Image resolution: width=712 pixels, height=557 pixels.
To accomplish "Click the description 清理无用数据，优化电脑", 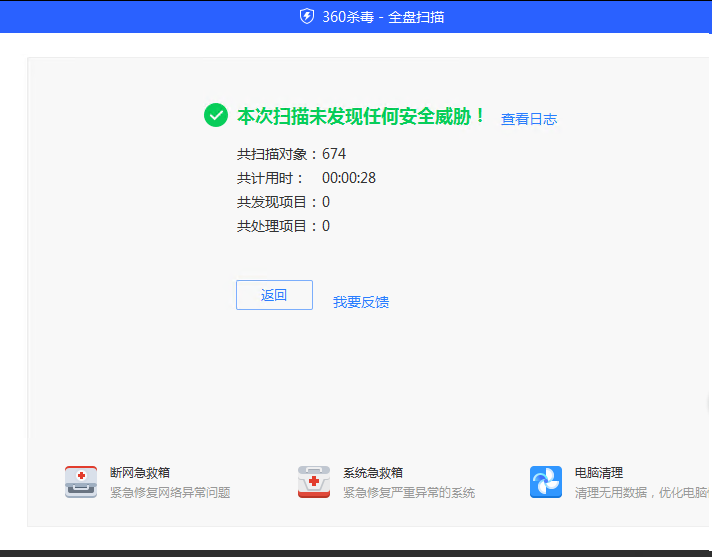I will coord(642,493).
